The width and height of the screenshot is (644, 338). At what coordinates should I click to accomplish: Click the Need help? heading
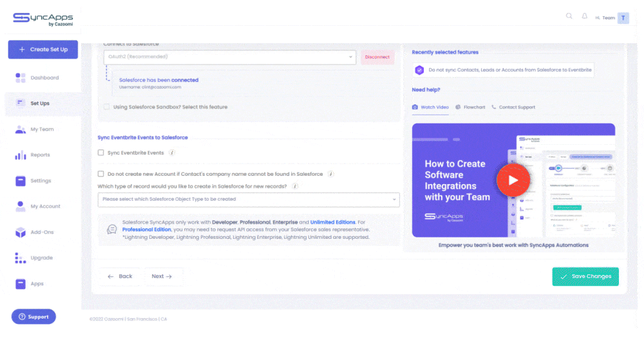(426, 89)
